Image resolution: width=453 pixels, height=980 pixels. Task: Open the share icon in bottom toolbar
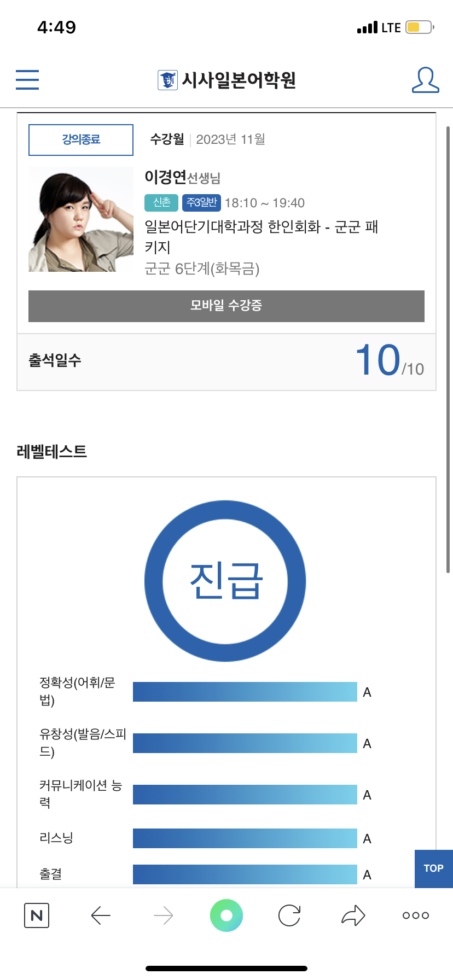coord(353,915)
